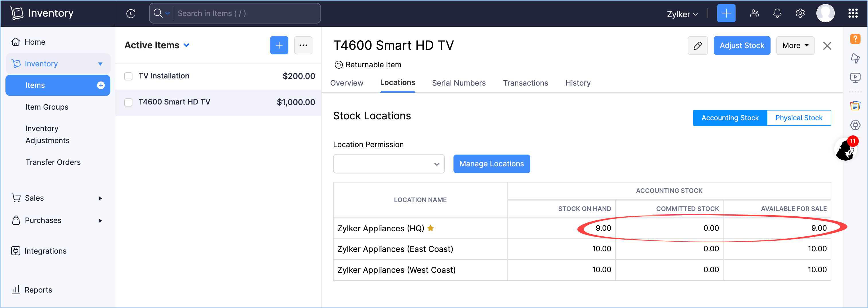Click the Adjust Stock button
868x308 pixels.
[742, 46]
